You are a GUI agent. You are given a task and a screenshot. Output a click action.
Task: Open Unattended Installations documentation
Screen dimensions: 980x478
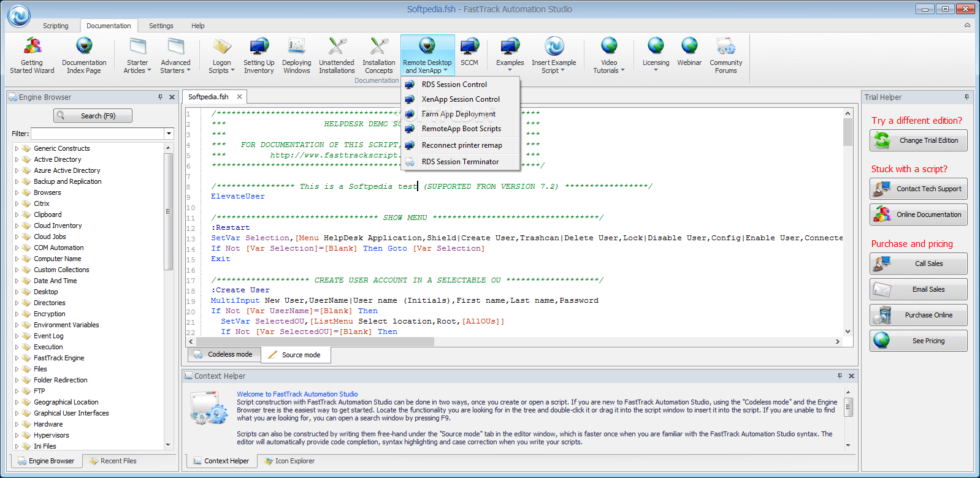click(x=337, y=55)
